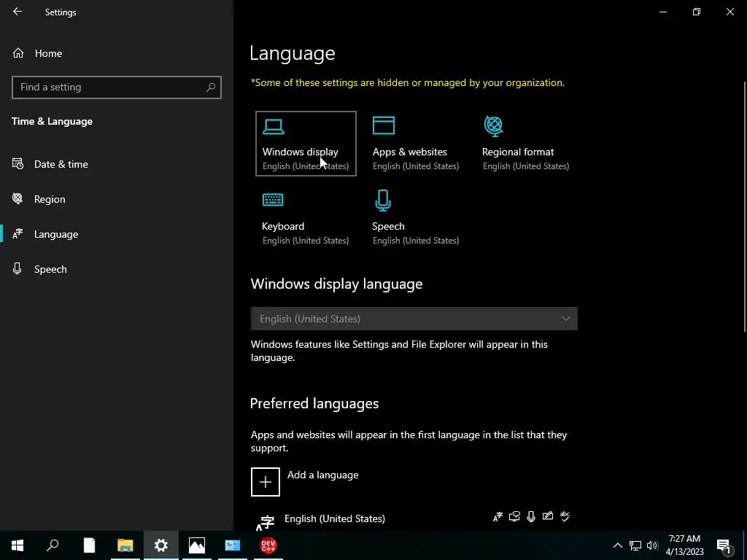Screen dimensions: 747x560
Task: Click the speech recognition microphone feature icon
Action: (x=531, y=517)
